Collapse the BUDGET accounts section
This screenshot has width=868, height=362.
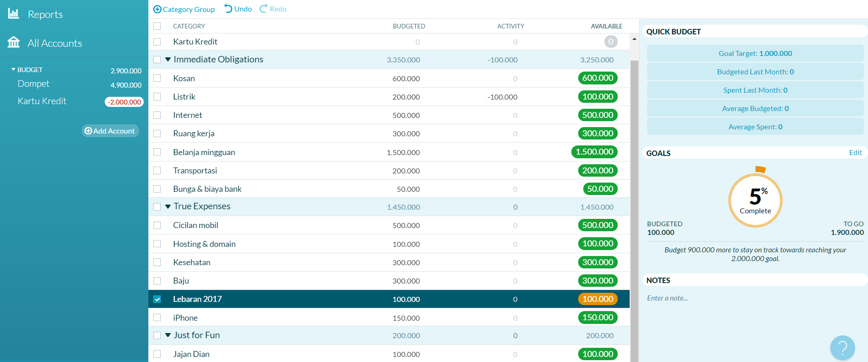(x=13, y=70)
